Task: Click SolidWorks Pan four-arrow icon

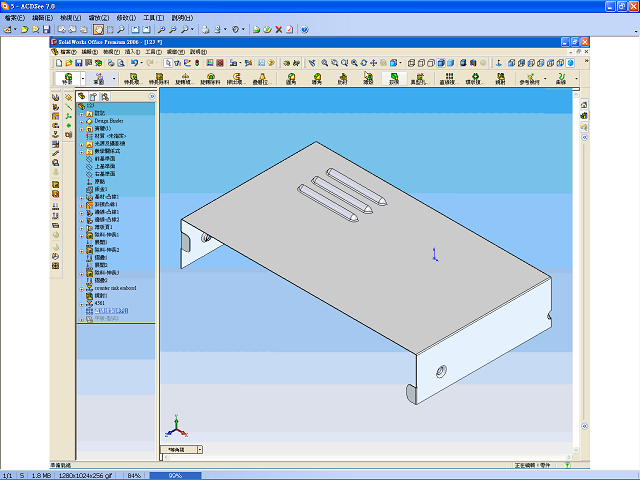Action: click(x=373, y=63)
